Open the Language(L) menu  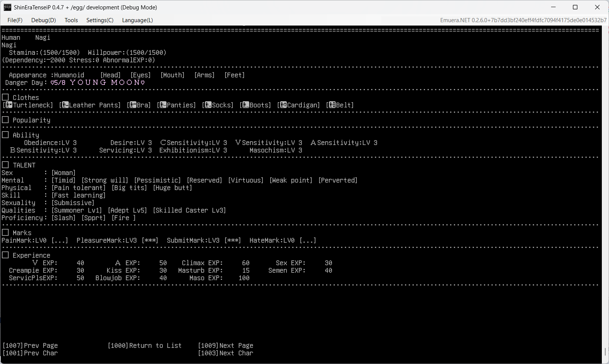(138, 20)
